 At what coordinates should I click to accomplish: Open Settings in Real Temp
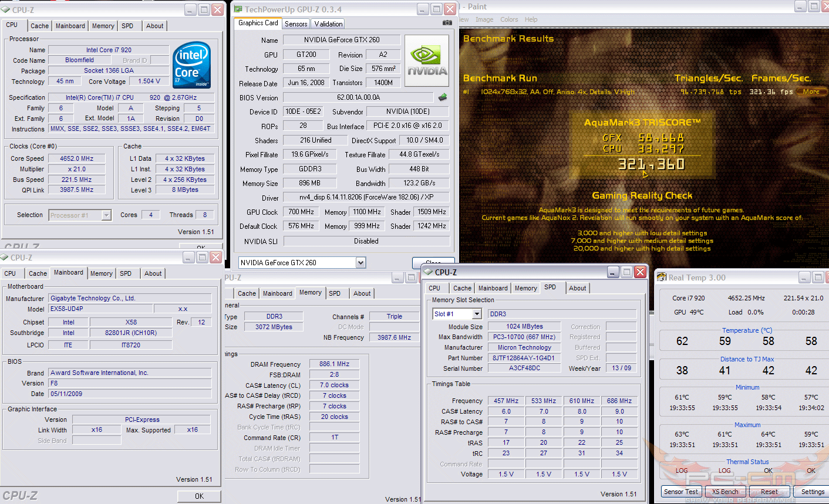click(812, 492)
